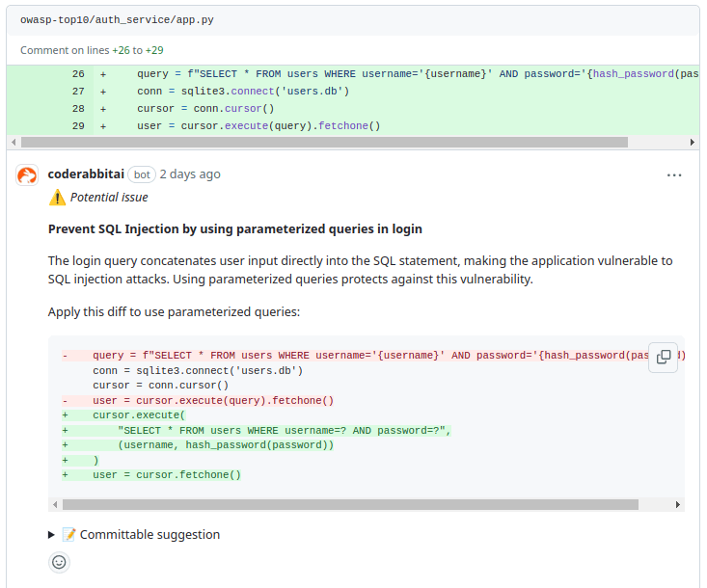This screenshot has height=588, width=707.
Task: Select line number 27 in the diff
Action: tap(78, 92)
